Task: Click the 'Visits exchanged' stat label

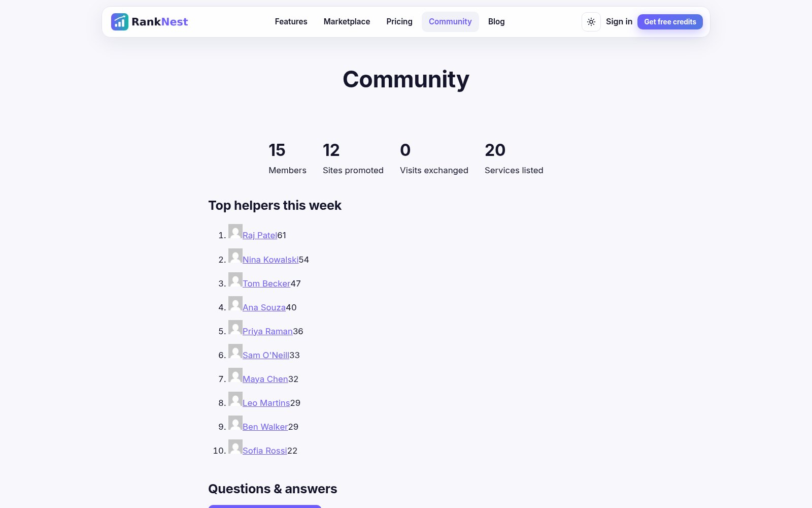Action: (x=434, y=170)
